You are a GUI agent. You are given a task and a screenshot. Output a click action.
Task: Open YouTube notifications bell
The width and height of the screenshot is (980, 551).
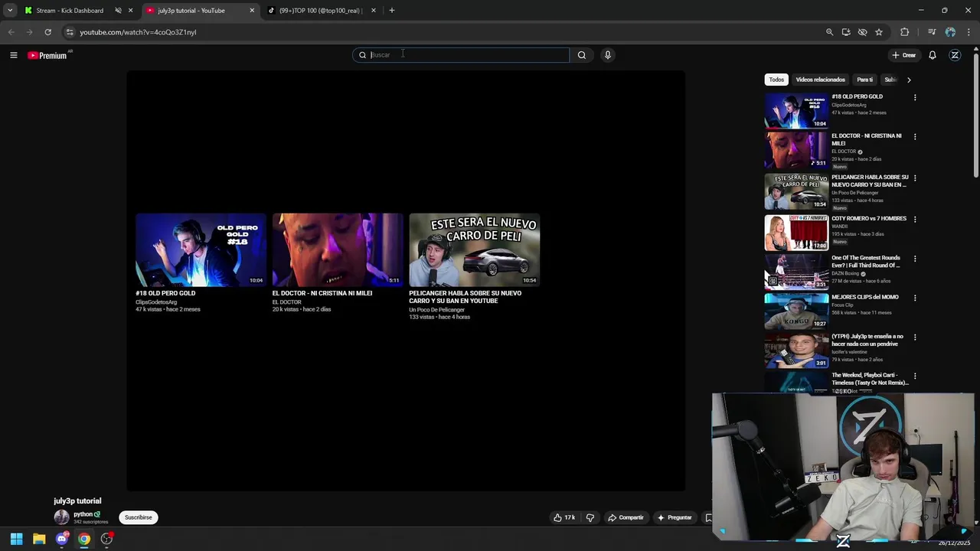(933, 55)
